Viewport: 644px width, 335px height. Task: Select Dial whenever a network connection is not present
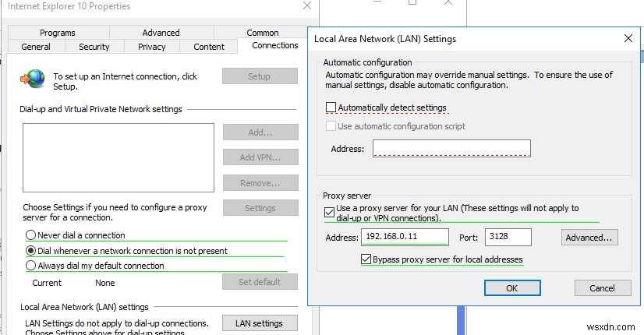pyautogui.click(x=126, y=251)
